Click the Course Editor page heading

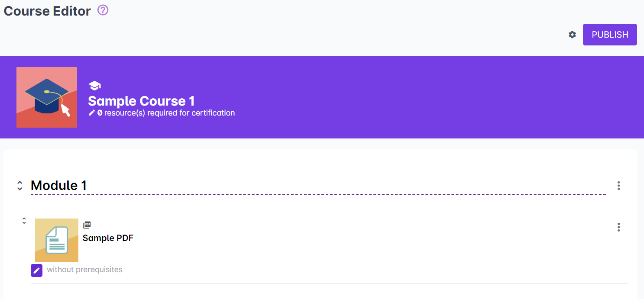tap(47, 11)
